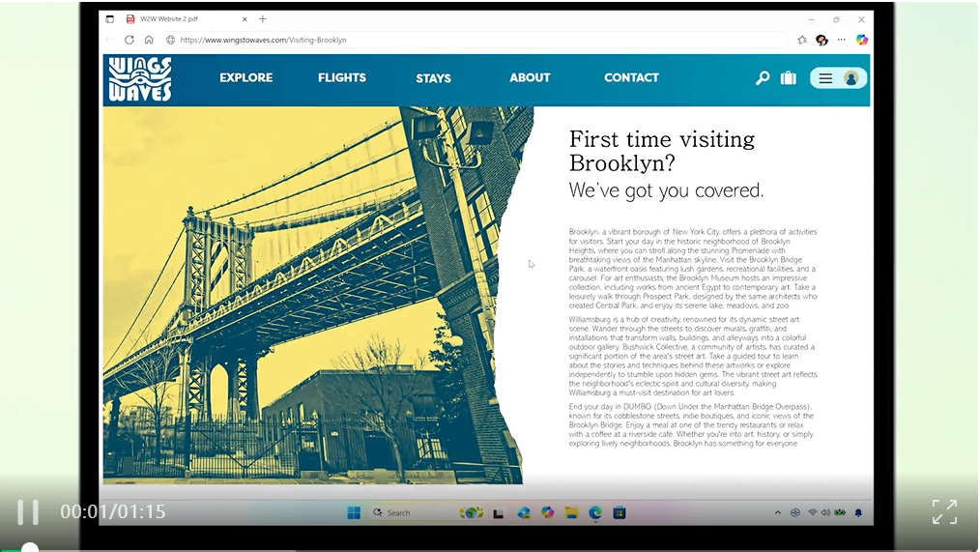The image size is (980, 552).
Task: Open the tab actions menu icon
Action: 110,18
